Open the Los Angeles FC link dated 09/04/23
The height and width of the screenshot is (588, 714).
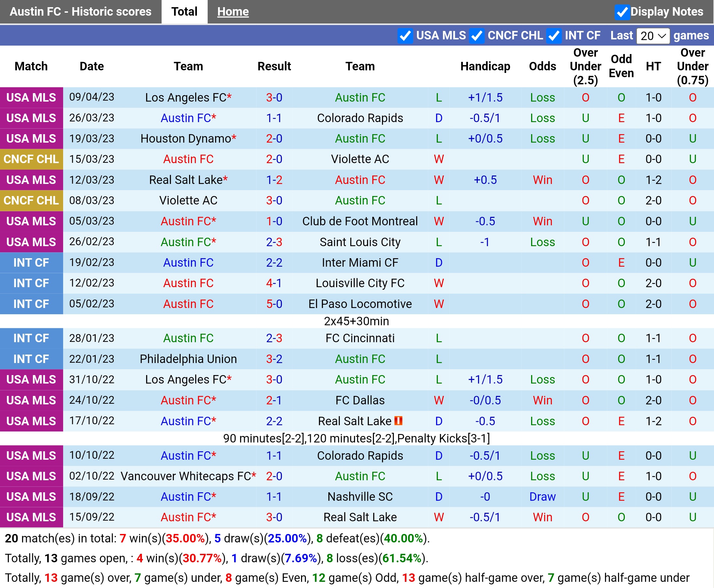(185, 98)
